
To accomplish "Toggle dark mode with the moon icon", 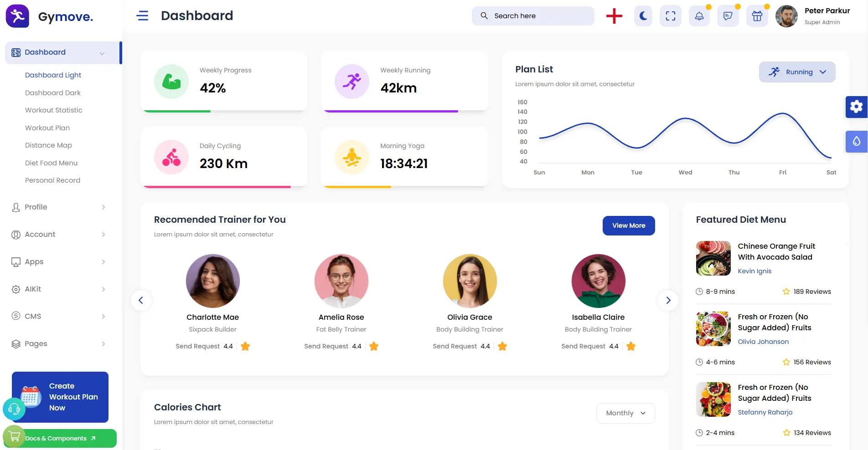I will click(x=643, y=16).
